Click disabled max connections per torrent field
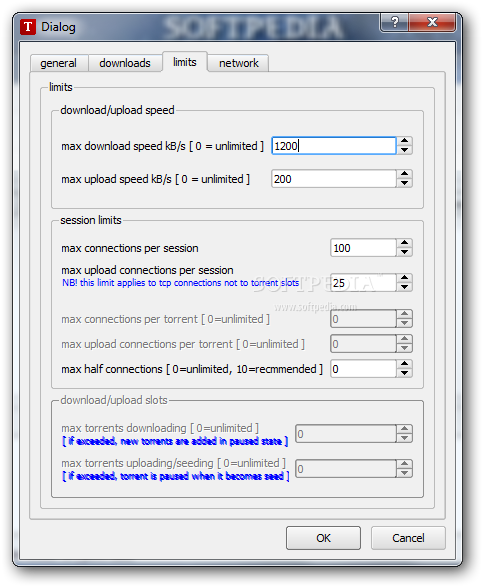The image size is (483, 587). [x=363, y=319]
